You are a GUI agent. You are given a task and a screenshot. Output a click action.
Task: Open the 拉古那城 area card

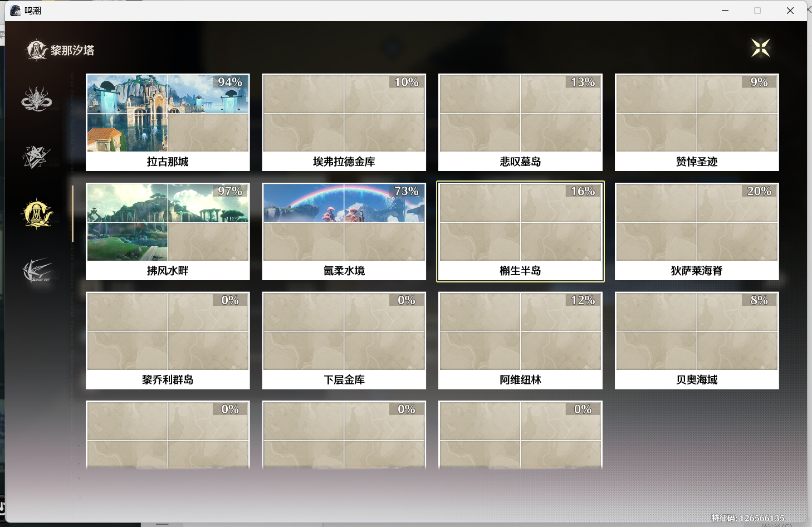point(168,122)
